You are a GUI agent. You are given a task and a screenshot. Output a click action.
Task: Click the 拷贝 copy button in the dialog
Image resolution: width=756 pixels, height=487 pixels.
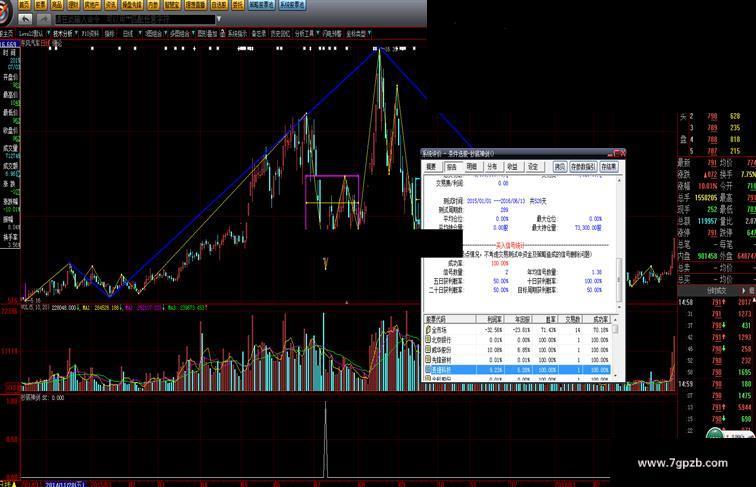(x=559, y=166)
